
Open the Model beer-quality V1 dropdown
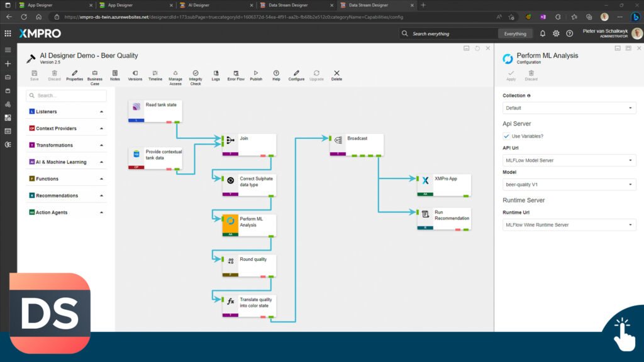(569, 185)
